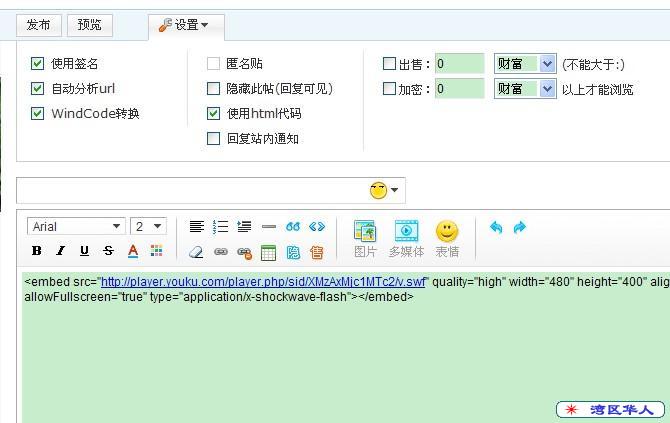Click the 预览 preview button
670x423 pixels.
point(90,25)
